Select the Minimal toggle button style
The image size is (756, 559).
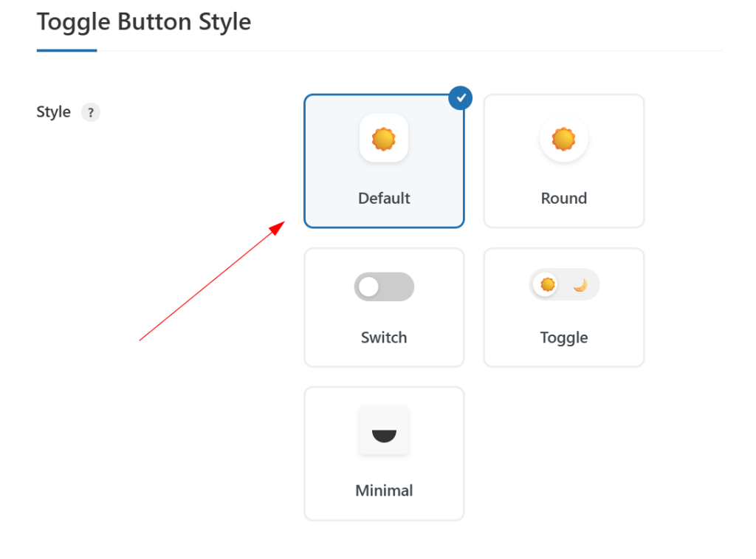coord(384,453)
